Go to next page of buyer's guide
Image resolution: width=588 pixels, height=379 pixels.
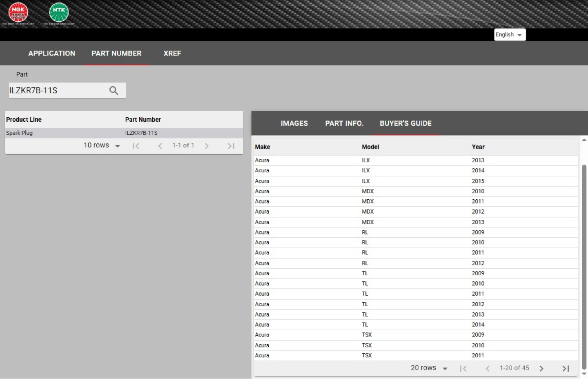[x=541, y=368]
